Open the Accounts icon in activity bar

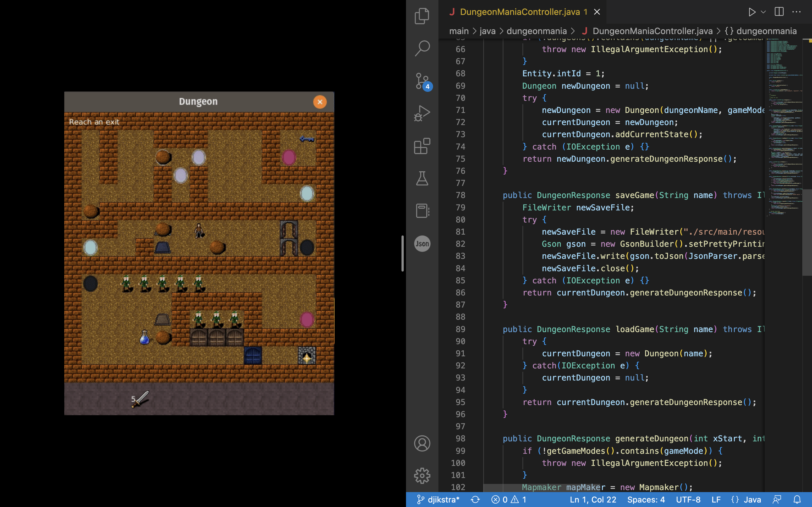coord(422,443)
